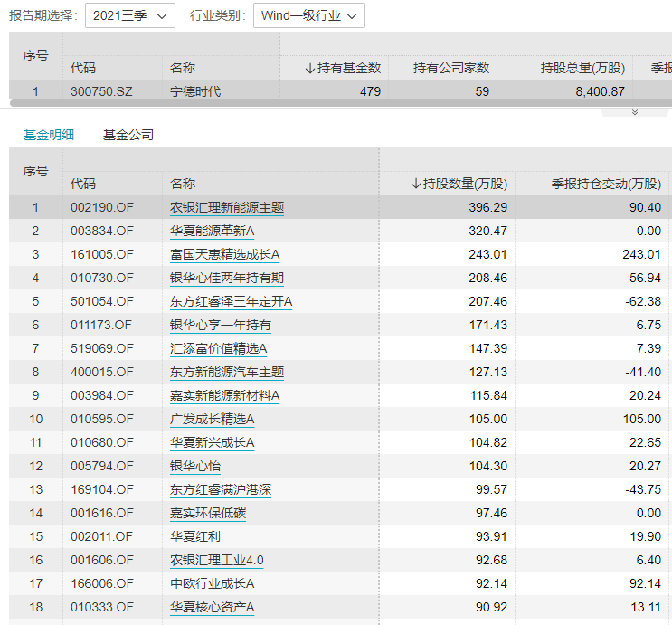Image resolution: width=672 pixels, height=625 pixels.
Task: Open fund link 银华心怡
Action: pyautogui.click(x=195, y=467)
